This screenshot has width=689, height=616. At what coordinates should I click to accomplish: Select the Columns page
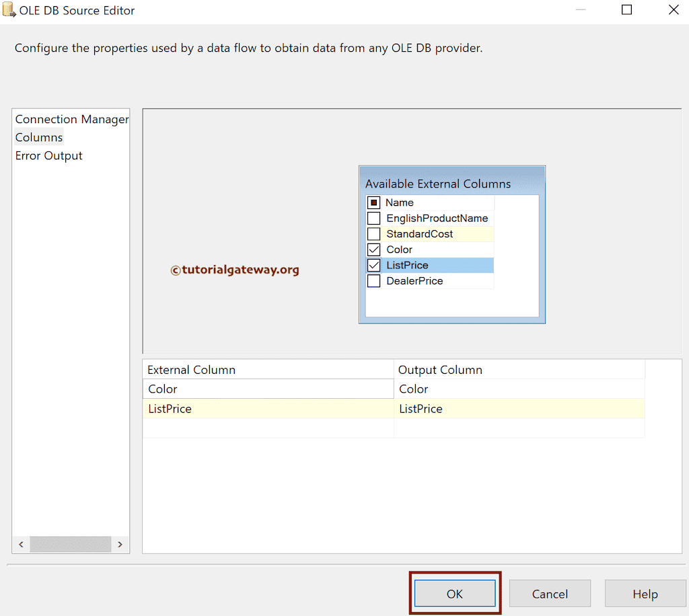point(38,137)
